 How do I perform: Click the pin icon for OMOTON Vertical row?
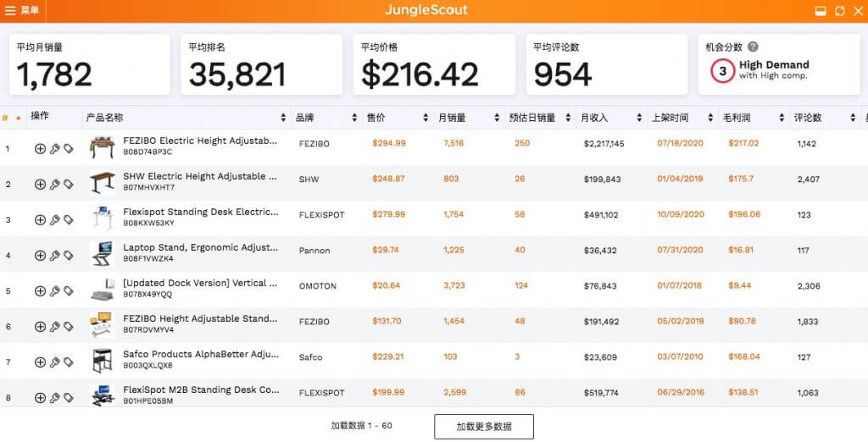[54, 291]
